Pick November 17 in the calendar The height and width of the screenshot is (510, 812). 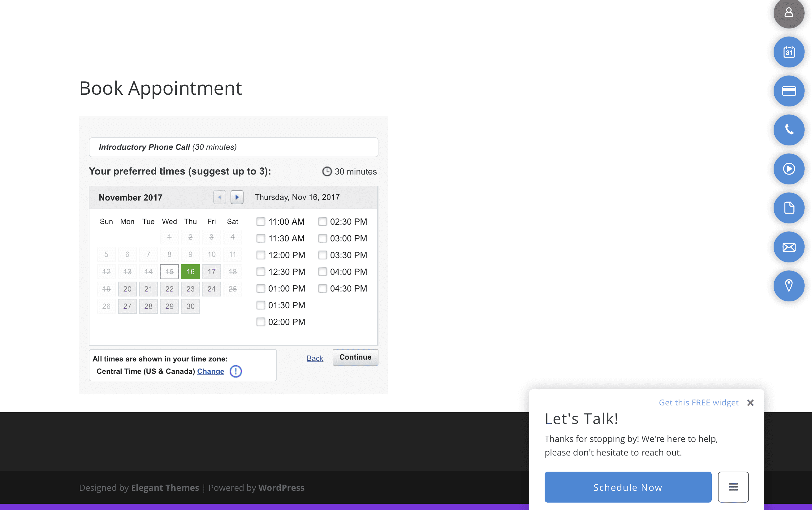pos(211,271)
